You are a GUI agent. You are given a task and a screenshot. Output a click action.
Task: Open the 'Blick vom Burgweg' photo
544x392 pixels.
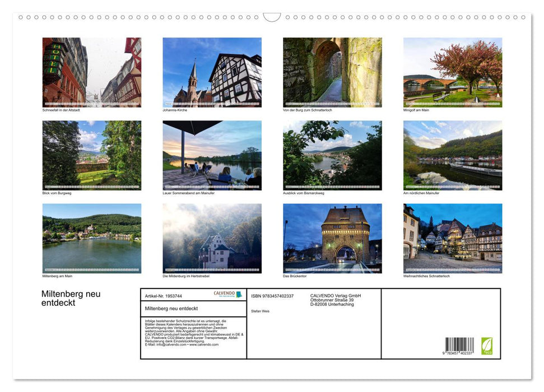coord(92,155)
